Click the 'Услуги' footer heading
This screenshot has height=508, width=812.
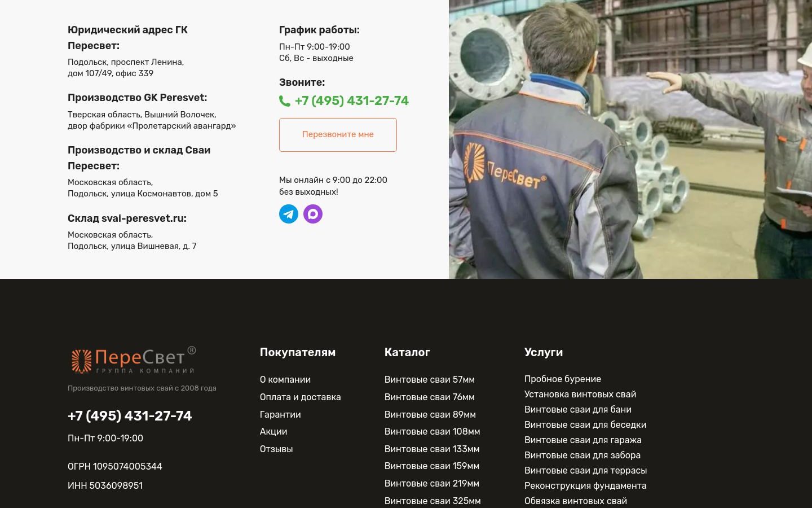tap(544, 352)
